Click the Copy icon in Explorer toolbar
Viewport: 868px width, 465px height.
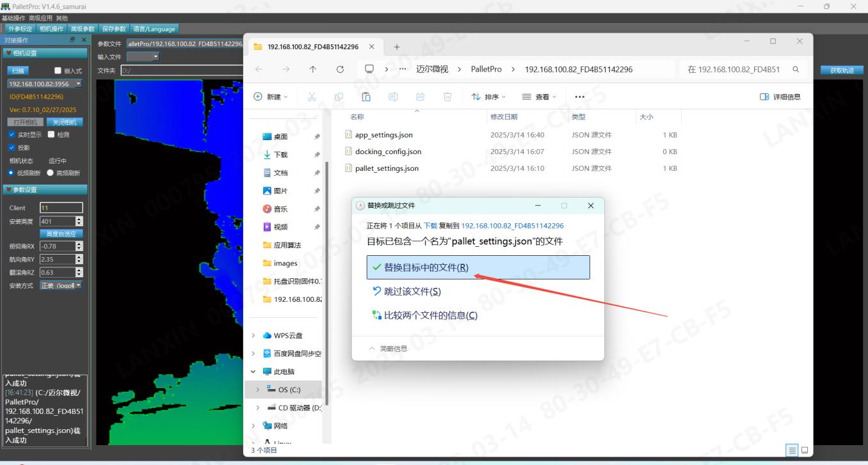click(339, 97)
